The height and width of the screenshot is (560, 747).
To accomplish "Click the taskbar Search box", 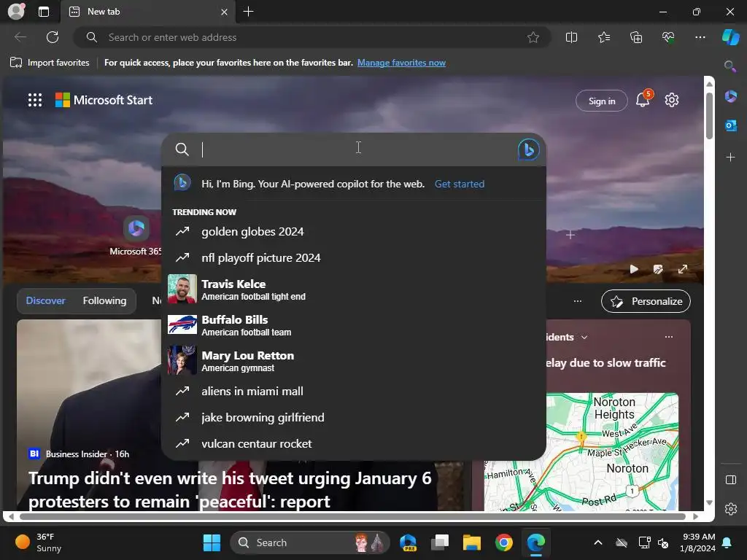I will point(309,542).
